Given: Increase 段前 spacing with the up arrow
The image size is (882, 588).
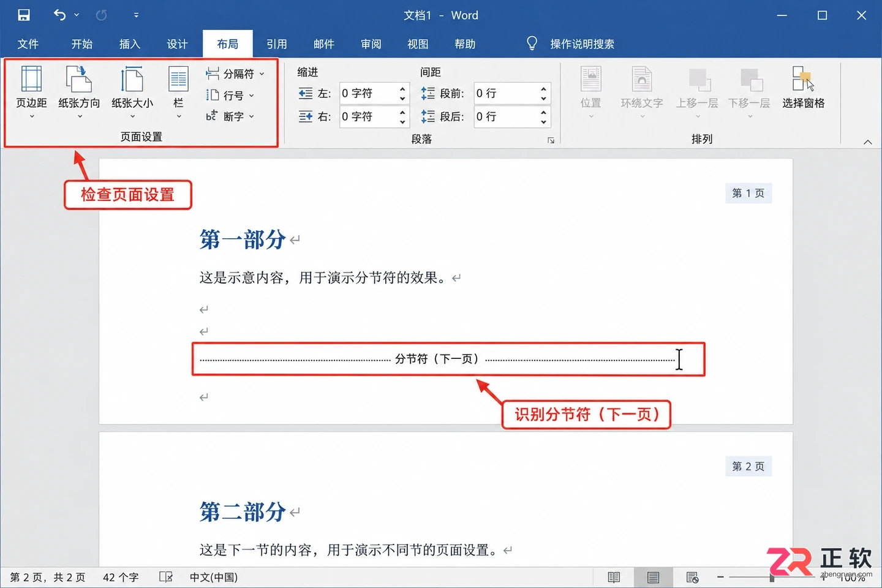Looking at the screenshot, I should point(543,88).
